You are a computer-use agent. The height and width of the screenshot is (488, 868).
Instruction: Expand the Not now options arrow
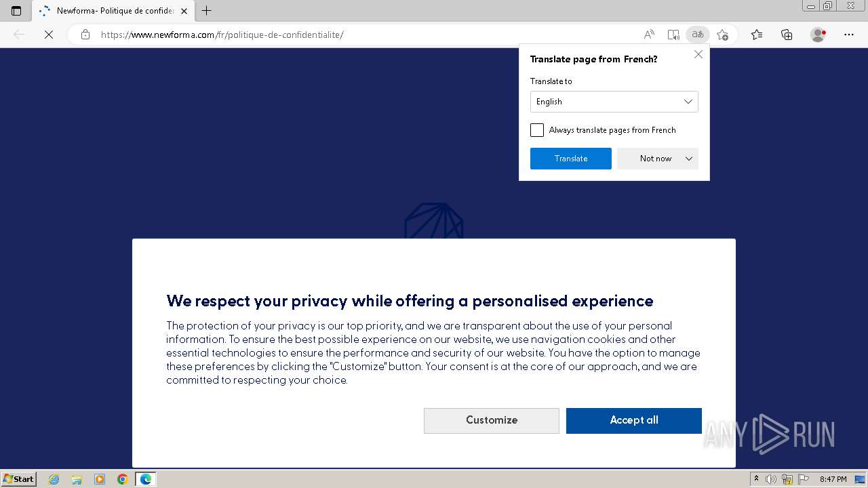689,159
